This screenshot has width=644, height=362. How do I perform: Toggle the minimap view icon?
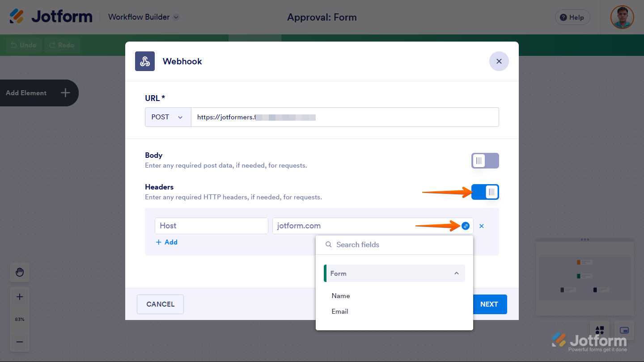pyautogui.click(x=623, y=330)
